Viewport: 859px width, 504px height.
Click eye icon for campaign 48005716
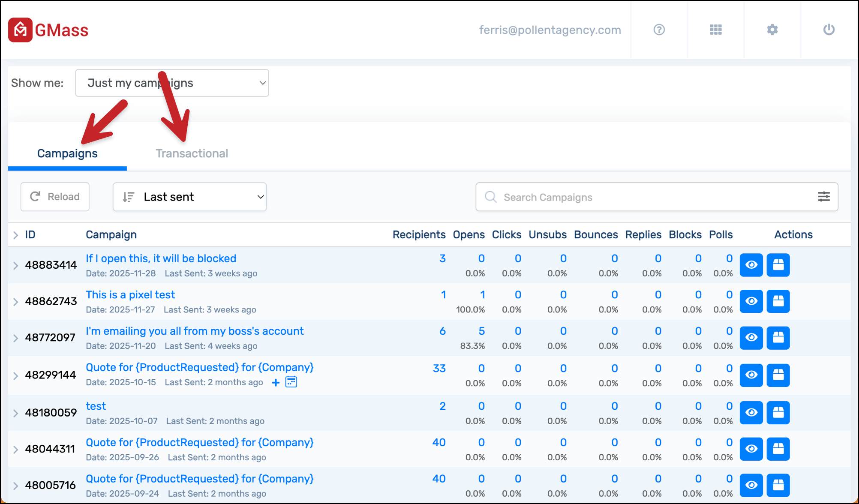pos(751,485)
